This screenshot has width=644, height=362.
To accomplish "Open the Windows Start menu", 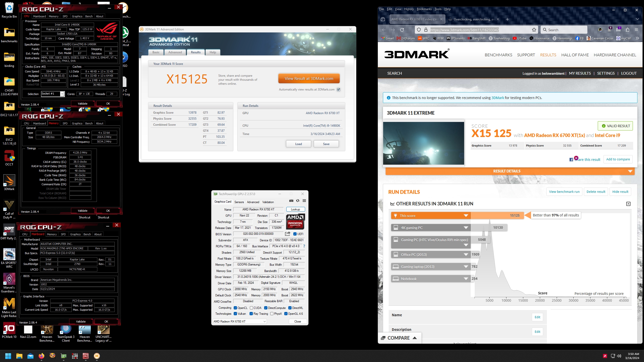I will tap(8, 356).
